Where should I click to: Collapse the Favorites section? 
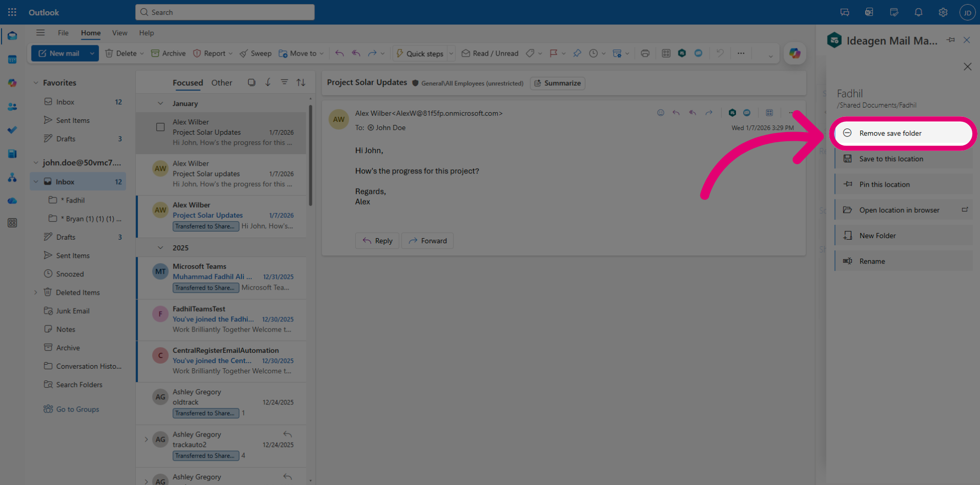pyautogui.click(x=36, y=83)
